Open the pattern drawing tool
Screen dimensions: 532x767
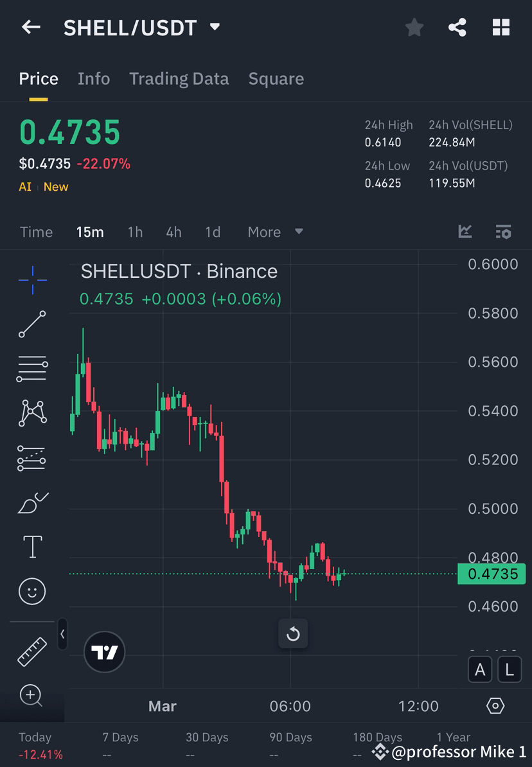(32, 413)
